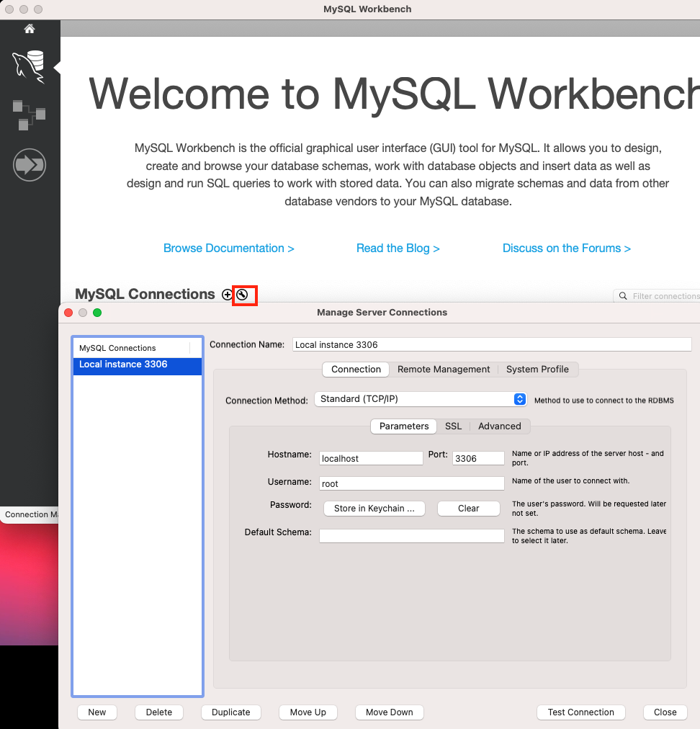700x729 pixels.
Task: Switch to the Remote Management tab
Action: pos(444,369)
